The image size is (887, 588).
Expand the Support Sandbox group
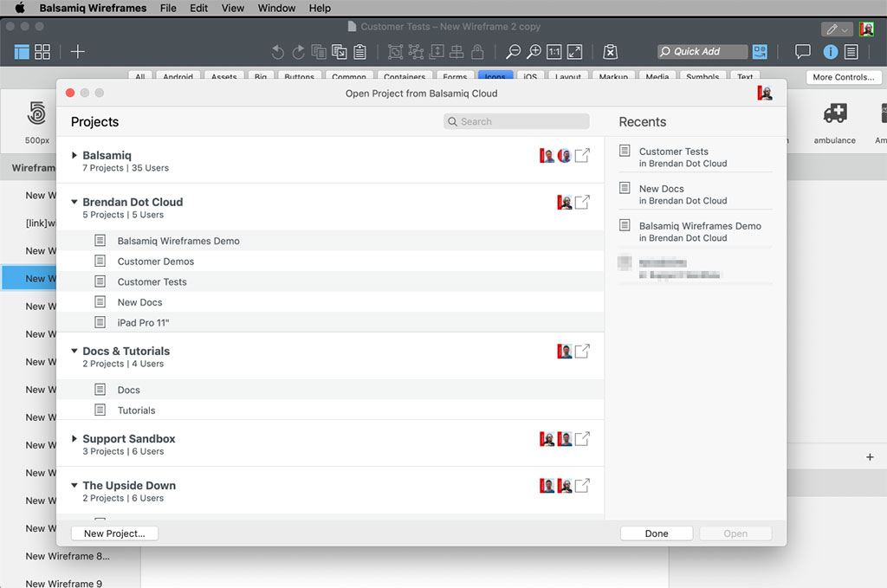(75, 439)
